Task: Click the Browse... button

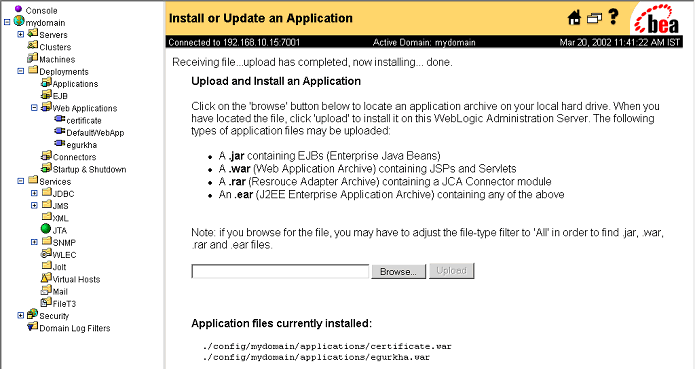Action: 398,272
